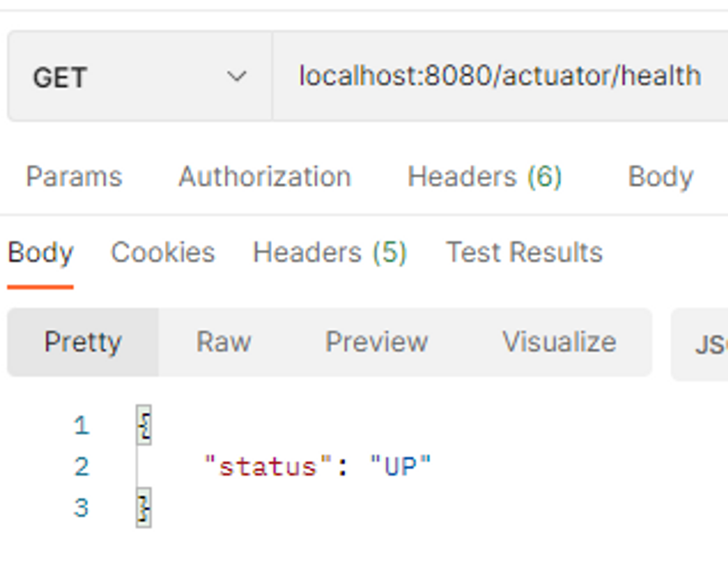Click the opening curly brace on line 1
This screenshot has width=728, height=567.
[x=144, y=425]
